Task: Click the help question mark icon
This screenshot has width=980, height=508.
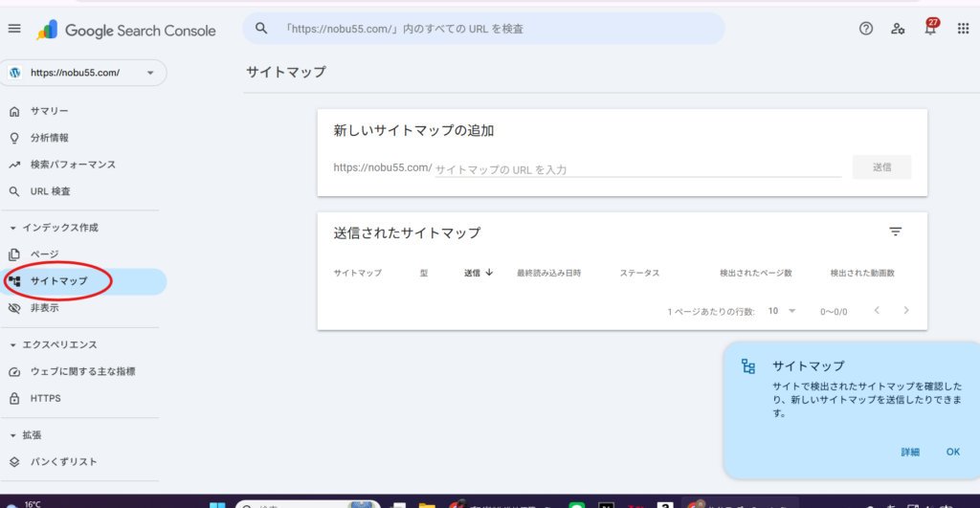Action: (866, 29)
